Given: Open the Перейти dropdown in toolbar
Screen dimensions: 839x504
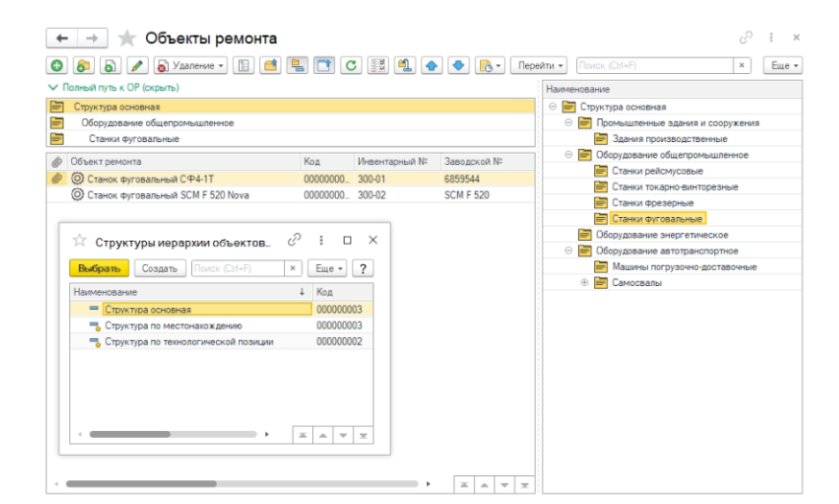Looking at the screenshot, I should 541,65.
